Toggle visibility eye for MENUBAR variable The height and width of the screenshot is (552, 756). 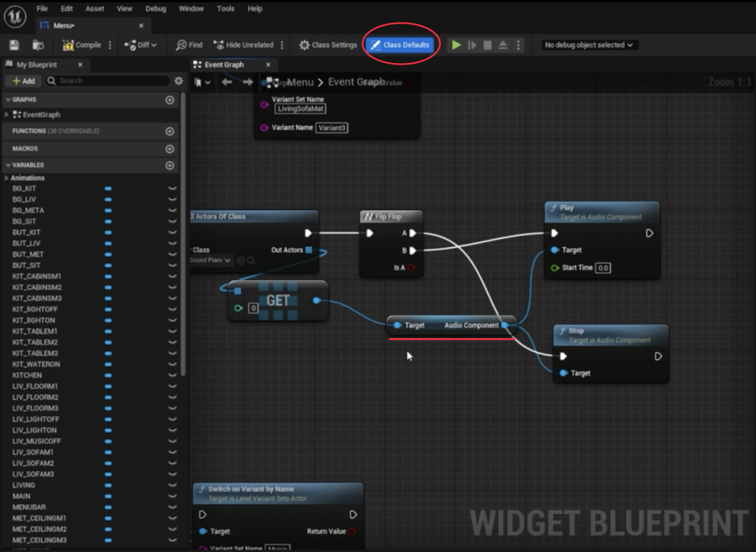point(172,507)
